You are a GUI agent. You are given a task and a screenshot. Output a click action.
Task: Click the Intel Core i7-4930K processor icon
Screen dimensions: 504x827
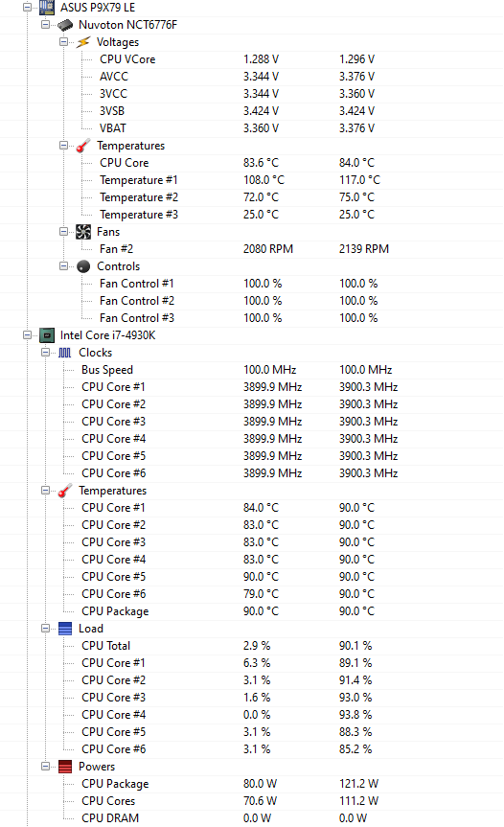point(47,335)
